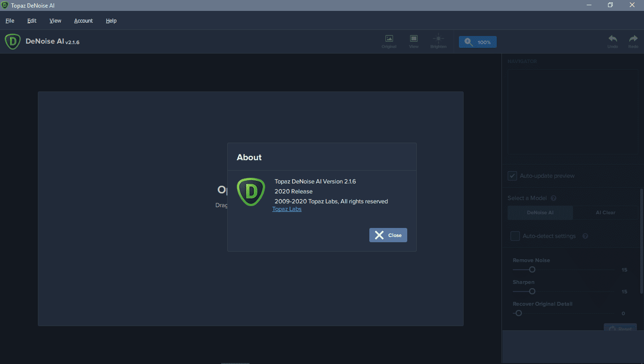Viewport: 644px width, 364px height.
Task: Click the NAVIGATOR panel heading
Action: pyautogui.click(x=522, y=62)
